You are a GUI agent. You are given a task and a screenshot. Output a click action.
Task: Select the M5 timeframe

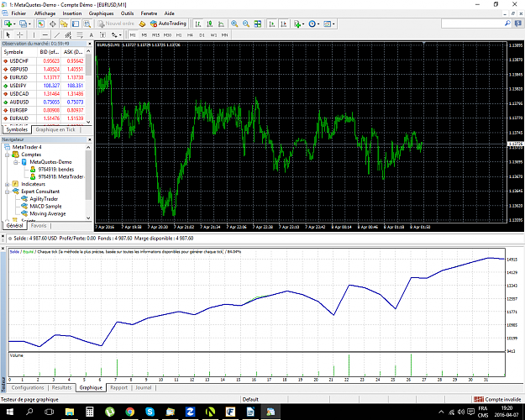(x=144, y=34)
